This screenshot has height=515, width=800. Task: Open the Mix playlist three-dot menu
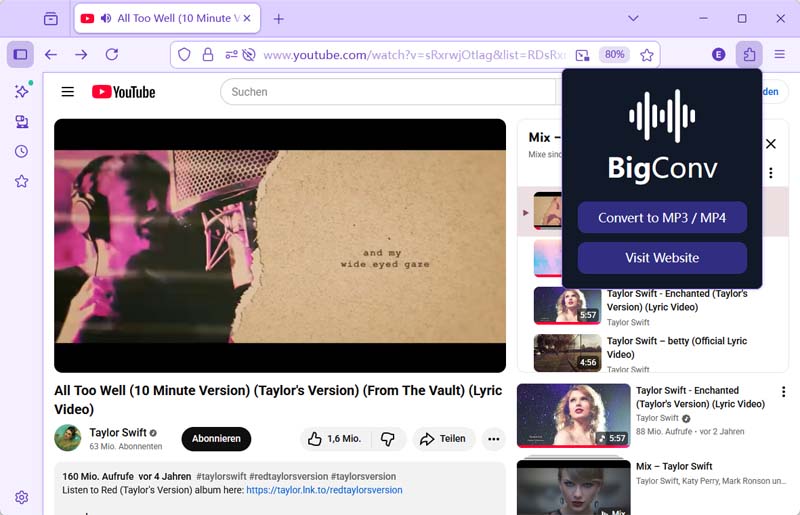[771, 173]
